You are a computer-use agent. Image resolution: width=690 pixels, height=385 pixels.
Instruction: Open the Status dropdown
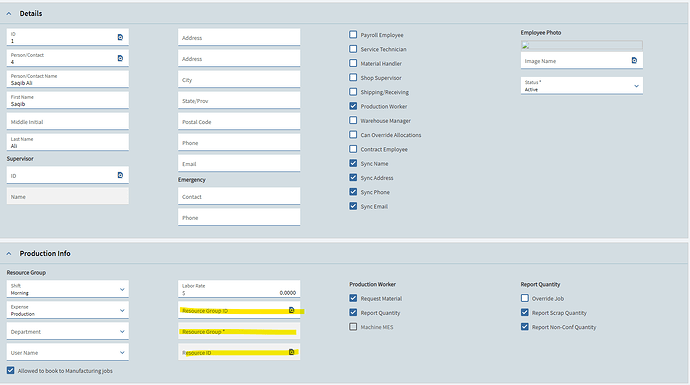coord(582,86)
